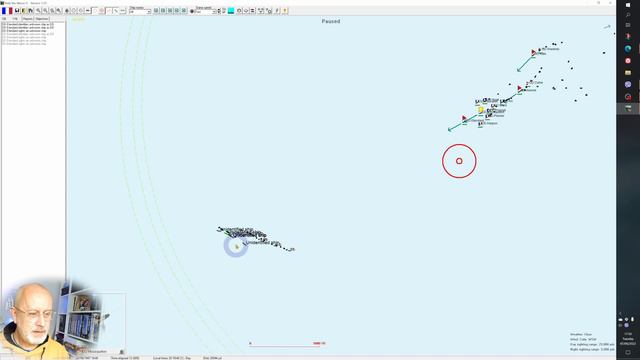Click the Weather: Clear info line

[x=581, y=334]
